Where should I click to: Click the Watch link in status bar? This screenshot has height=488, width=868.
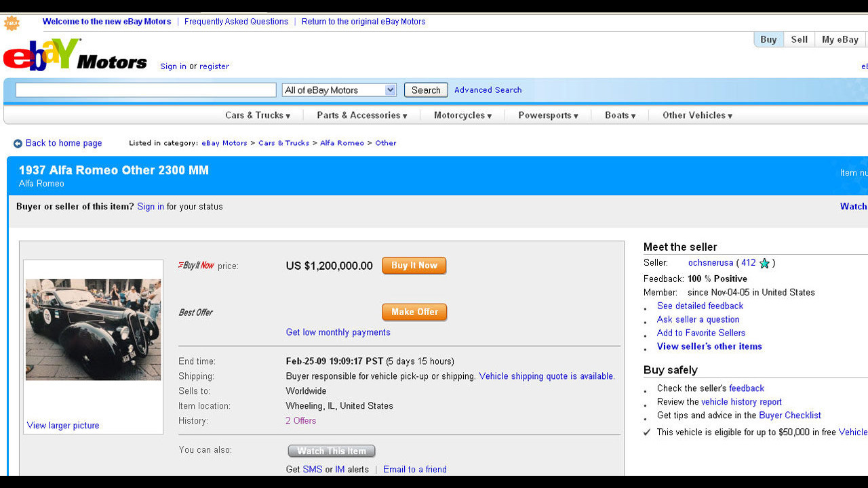click(853, 207)
